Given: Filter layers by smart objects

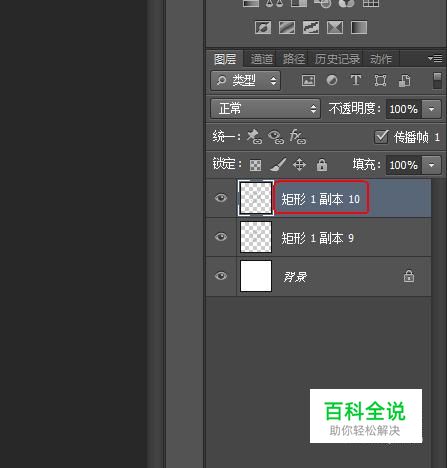Looking at the screenshot, I should [x=404, y=80].
